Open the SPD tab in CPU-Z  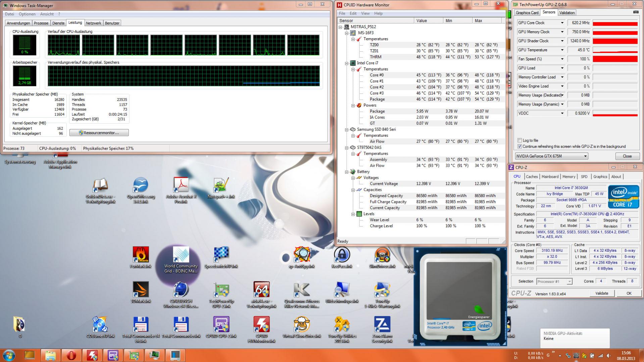584,177
